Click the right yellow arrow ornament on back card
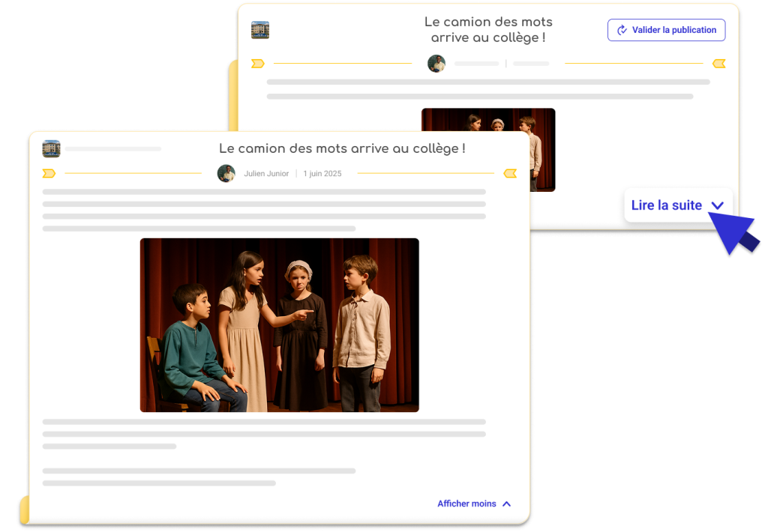 click(718, 64)
